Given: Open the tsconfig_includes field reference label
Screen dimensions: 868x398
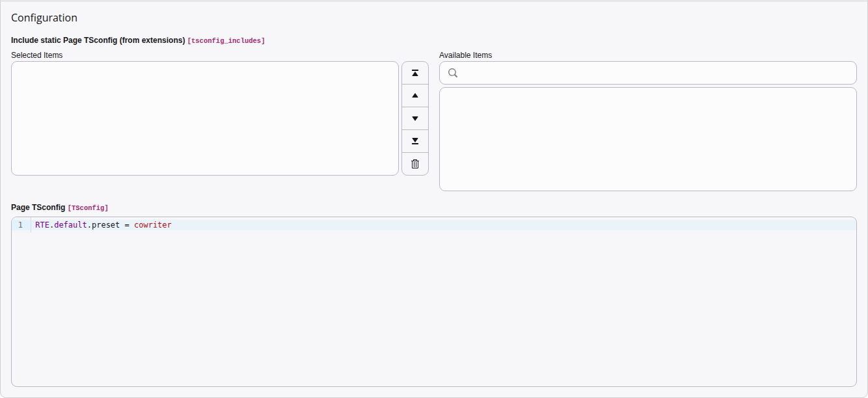Looking at the screenshot, I should pos(226,40).
